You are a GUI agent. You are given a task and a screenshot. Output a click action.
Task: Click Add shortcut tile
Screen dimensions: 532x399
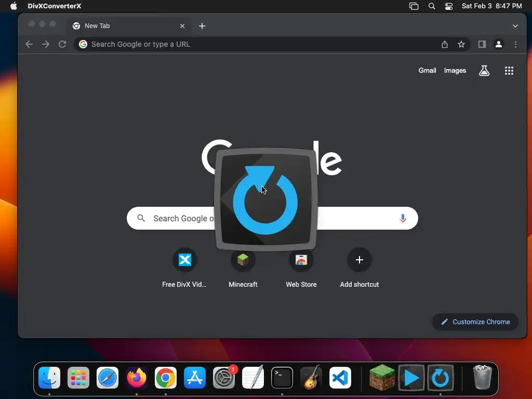[x=360, y=268]
